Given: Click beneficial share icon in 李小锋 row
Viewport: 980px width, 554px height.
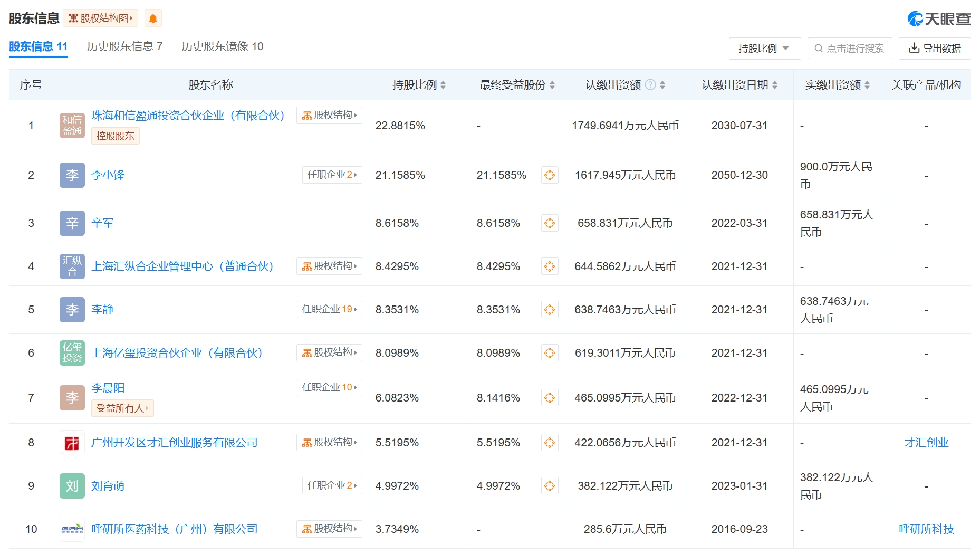Looking at the screenshot, I should click(x=550, y=175).
